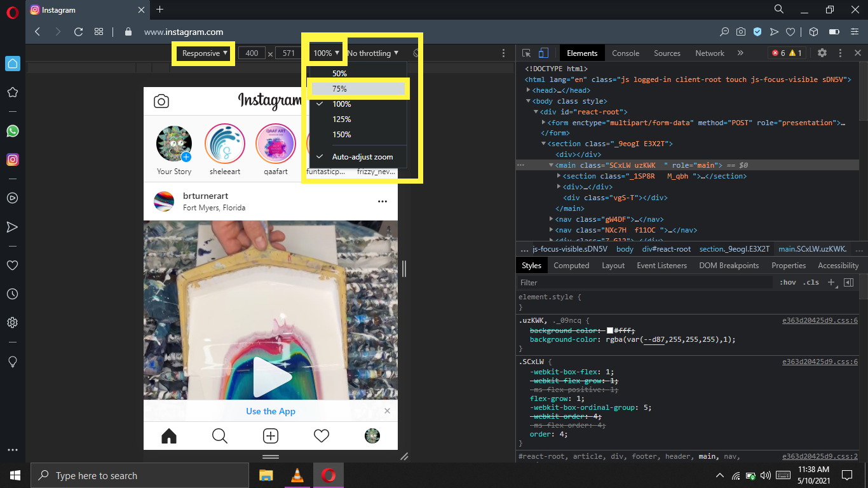This screenshot has height=488, width=868.
Task: Open DevTools settings gear
Action: pos(822,53)
